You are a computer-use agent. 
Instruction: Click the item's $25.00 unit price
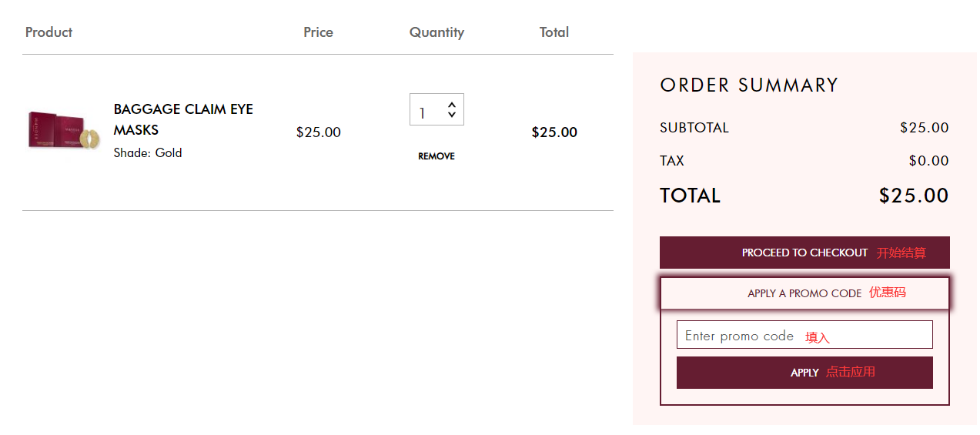[x=318, y=132]
